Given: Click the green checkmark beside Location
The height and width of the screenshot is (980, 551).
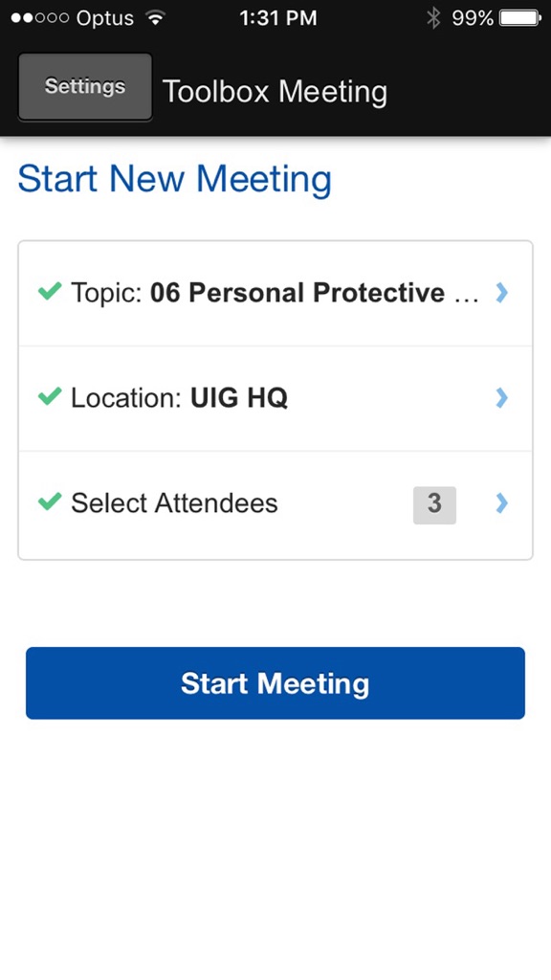Looking at the screenshot, I should 50,395.
